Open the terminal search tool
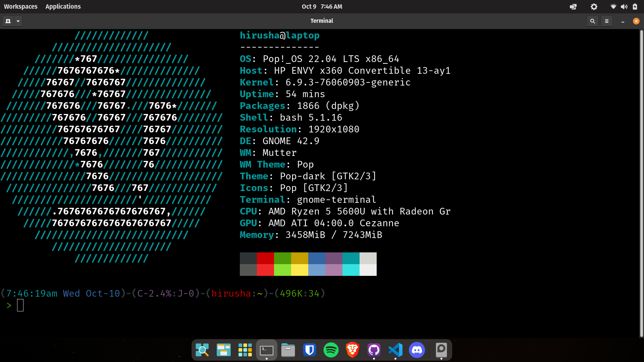 pos(593,21)
